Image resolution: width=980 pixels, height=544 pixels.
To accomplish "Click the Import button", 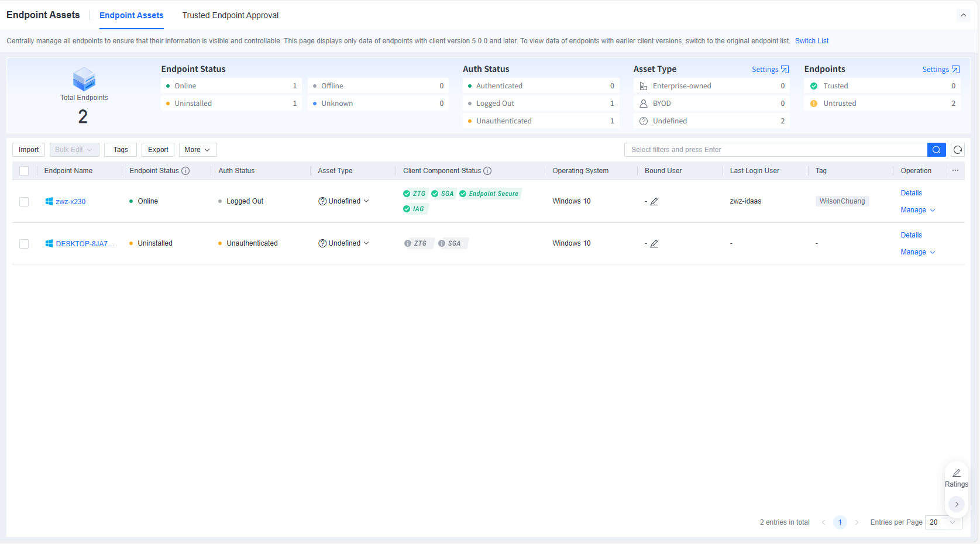I will point(29,150).
